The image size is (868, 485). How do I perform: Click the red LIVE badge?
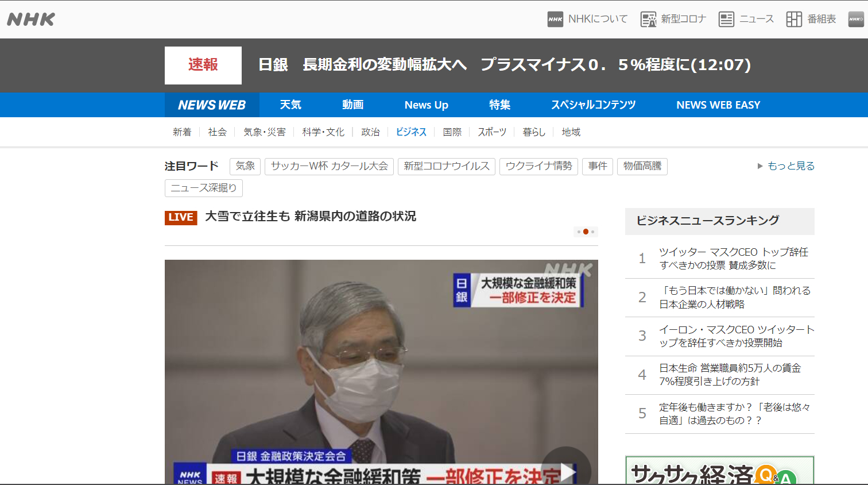click(181, 217)
